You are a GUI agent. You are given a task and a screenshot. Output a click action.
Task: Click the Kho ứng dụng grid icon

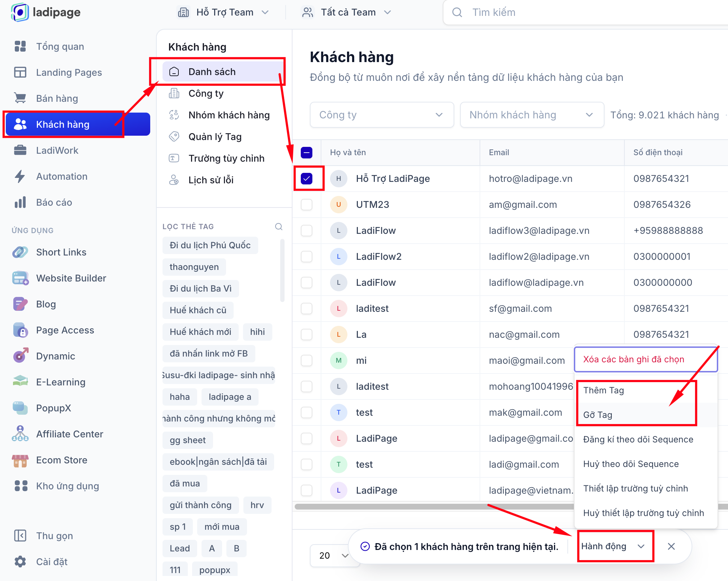click(21, 486)
